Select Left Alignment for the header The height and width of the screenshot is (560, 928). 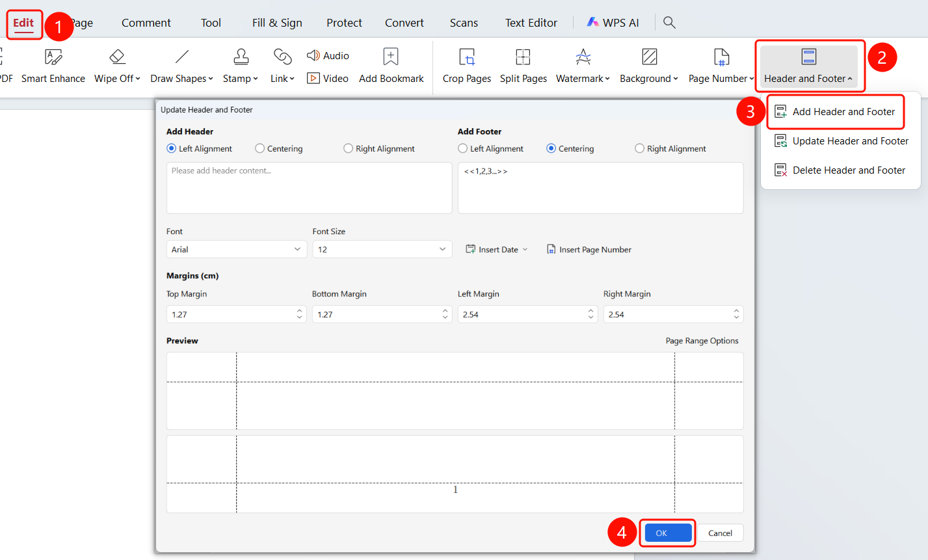200,149
